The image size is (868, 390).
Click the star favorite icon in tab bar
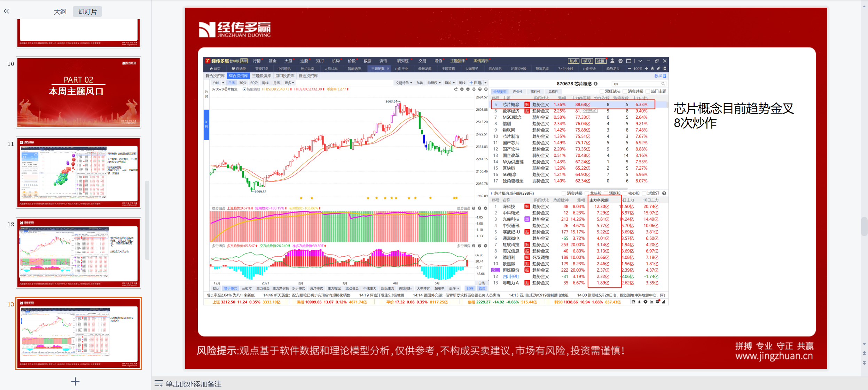(652, 69)
